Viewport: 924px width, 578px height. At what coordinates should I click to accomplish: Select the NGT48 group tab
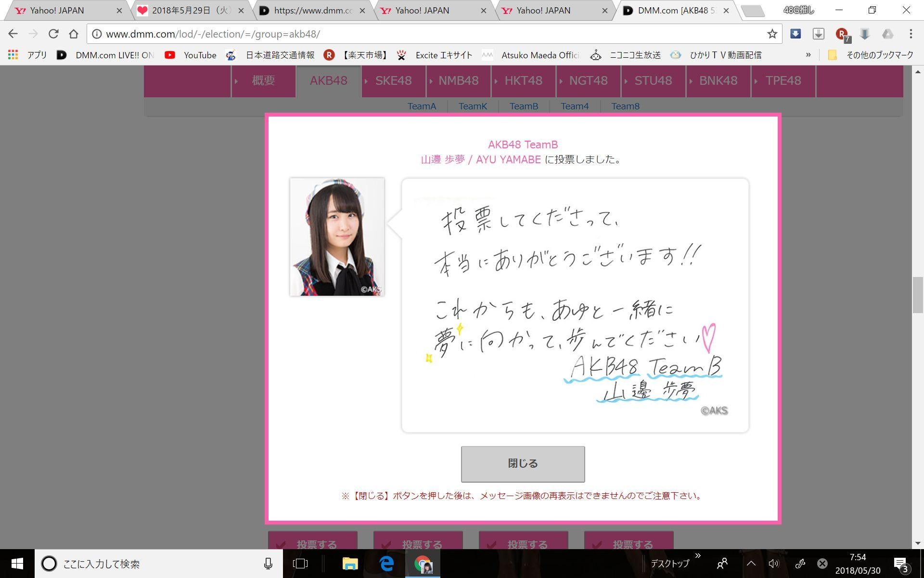click(x=588, y=80)
